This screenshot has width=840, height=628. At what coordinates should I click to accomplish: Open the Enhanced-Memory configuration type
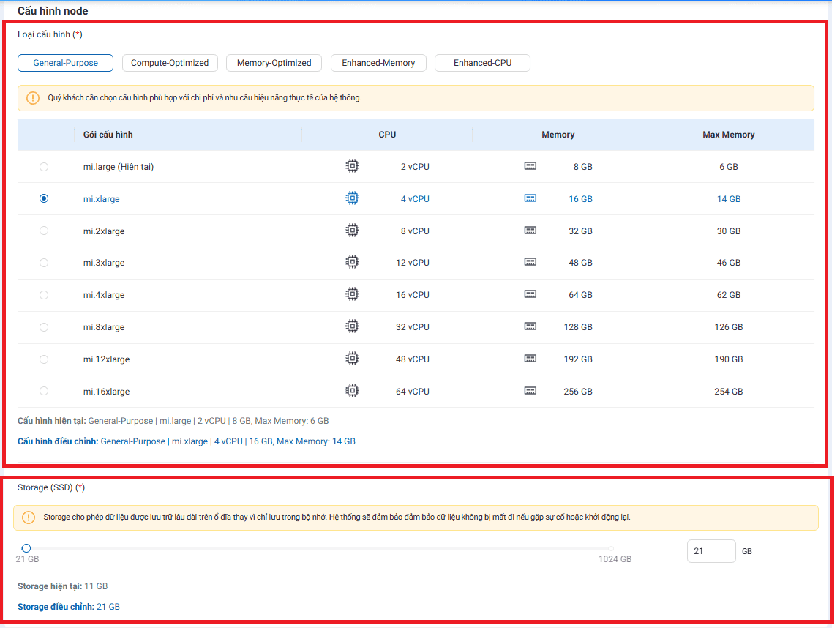(378, 63)
